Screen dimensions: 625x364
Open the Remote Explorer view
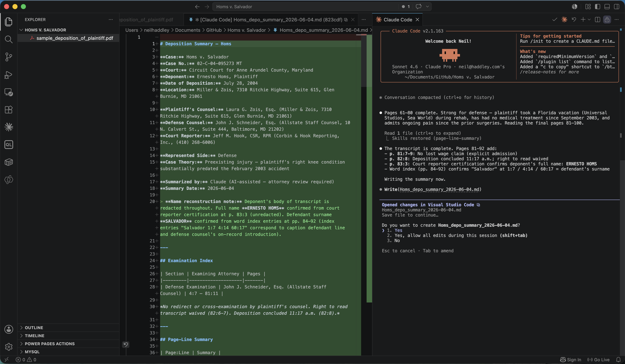(9, 92)
